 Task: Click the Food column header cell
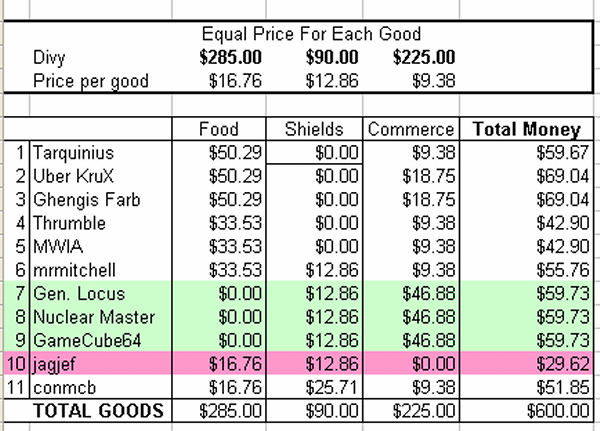tap(219, 129)
